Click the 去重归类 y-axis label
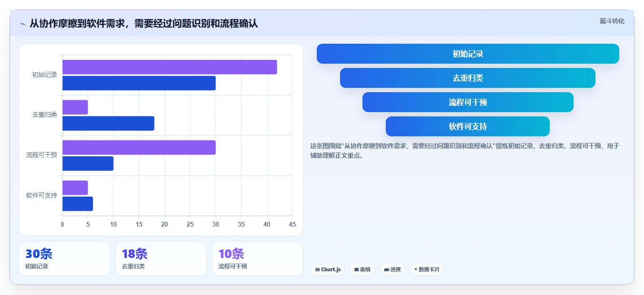The width and height of the screenshot is (644, 295). (45, 115)
